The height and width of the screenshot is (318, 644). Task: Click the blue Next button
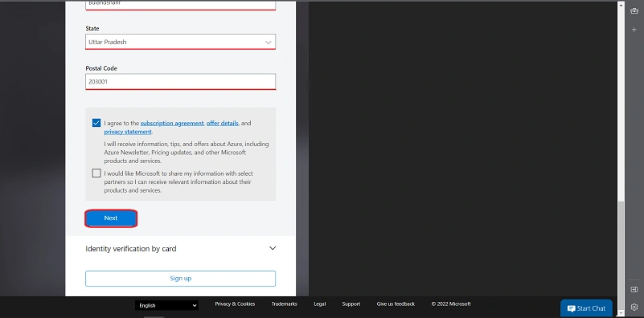pyautogui.click(x=111, y=218)
